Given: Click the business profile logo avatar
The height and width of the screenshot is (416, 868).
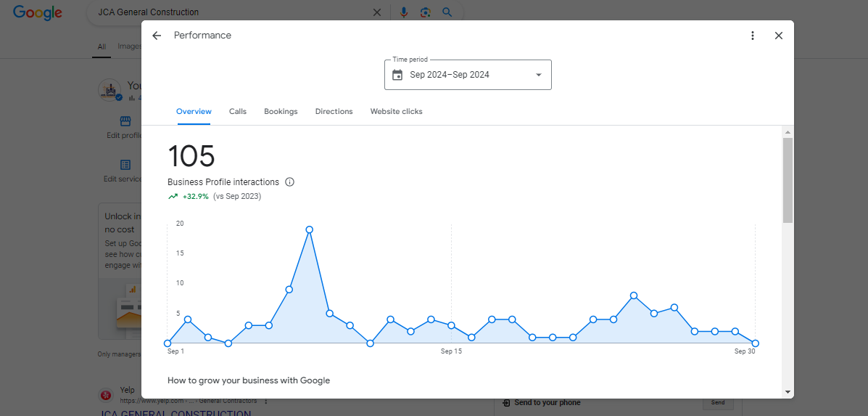Looking at the screenshot, I should click(109, 90).
